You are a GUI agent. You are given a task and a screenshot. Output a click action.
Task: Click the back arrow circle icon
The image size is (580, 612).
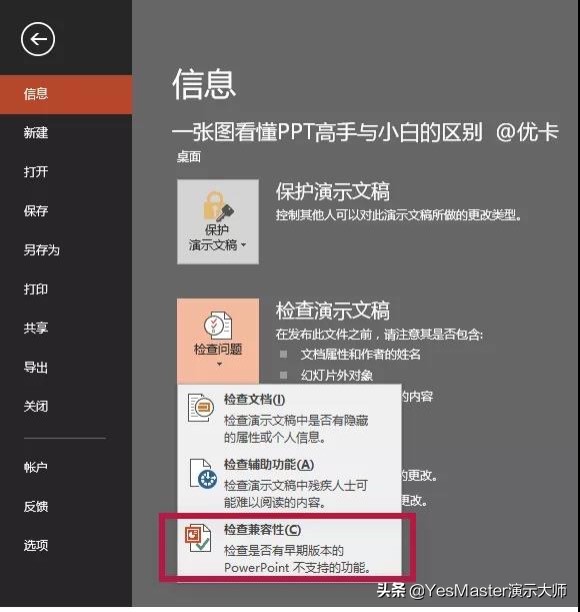(38, 39)
